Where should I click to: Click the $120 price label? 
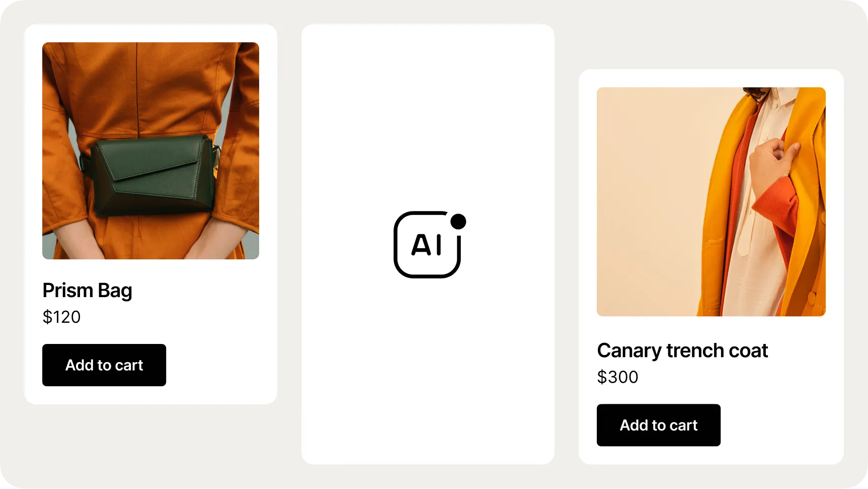click(x=61, y=317)
